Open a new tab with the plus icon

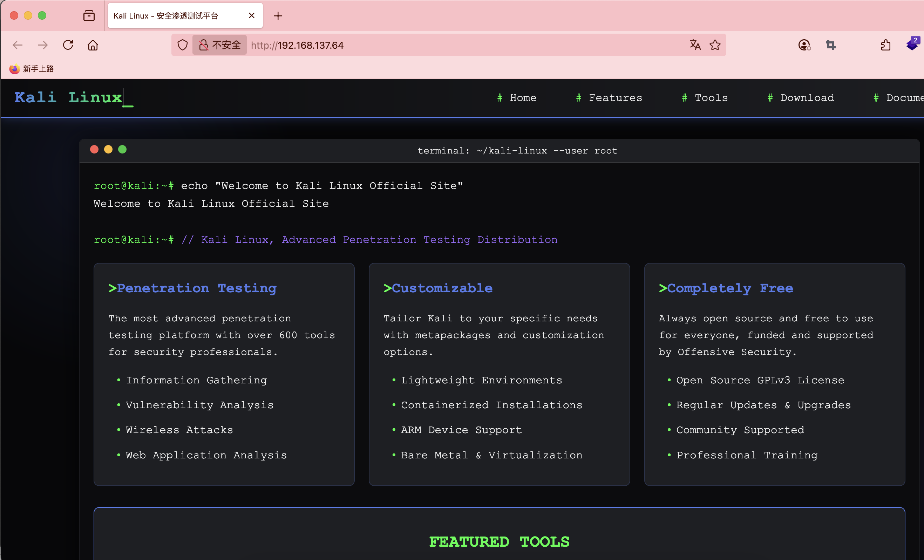coord(278,16)
